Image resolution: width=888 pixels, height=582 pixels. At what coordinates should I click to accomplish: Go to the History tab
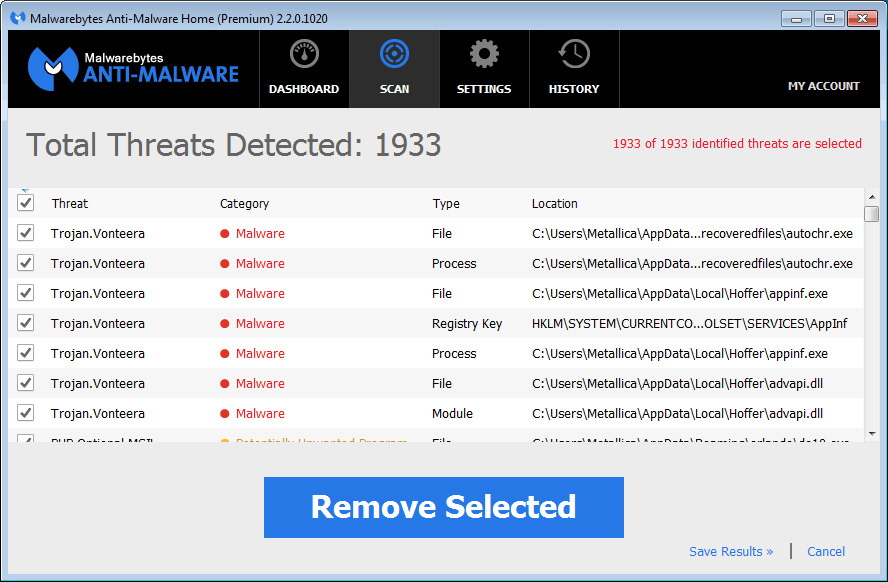coord(574,69)
